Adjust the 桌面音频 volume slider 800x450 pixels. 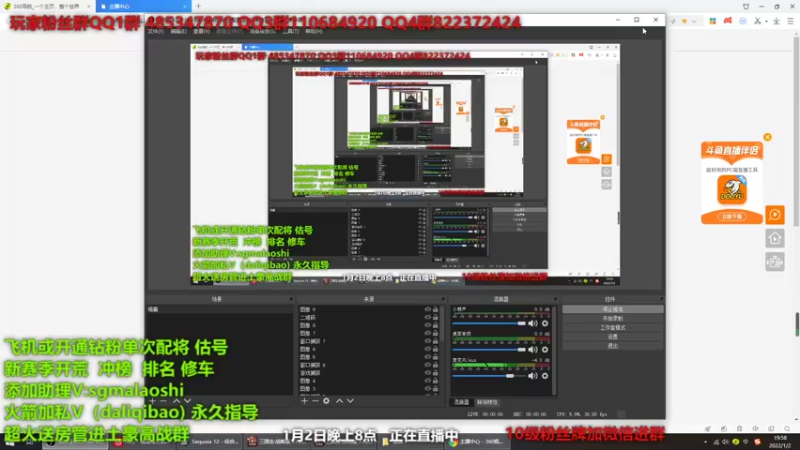(489, 349)
